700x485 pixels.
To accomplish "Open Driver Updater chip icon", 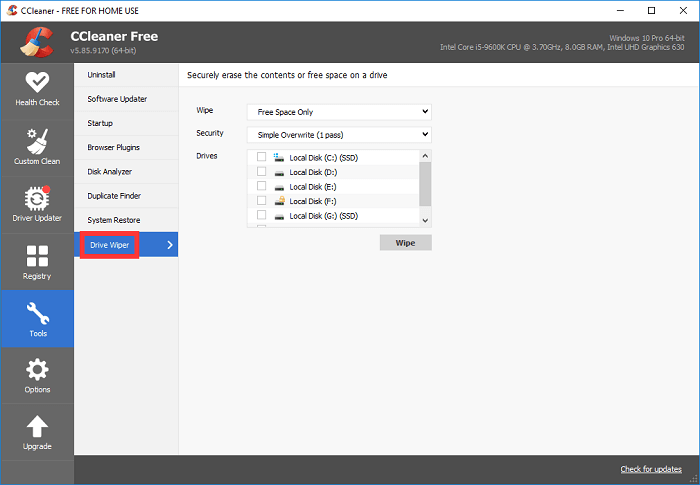I will tap(36, 198).
